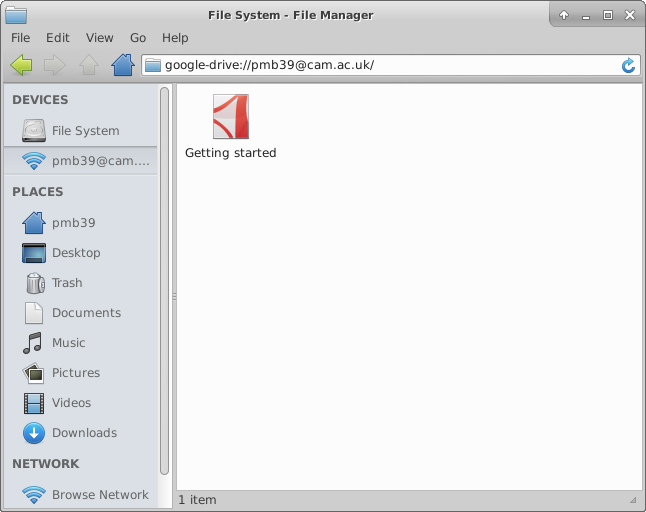Viewport: 646px width, 512px height.
Task: Go to home folder via toolbar icon
Action: point(122,65)
